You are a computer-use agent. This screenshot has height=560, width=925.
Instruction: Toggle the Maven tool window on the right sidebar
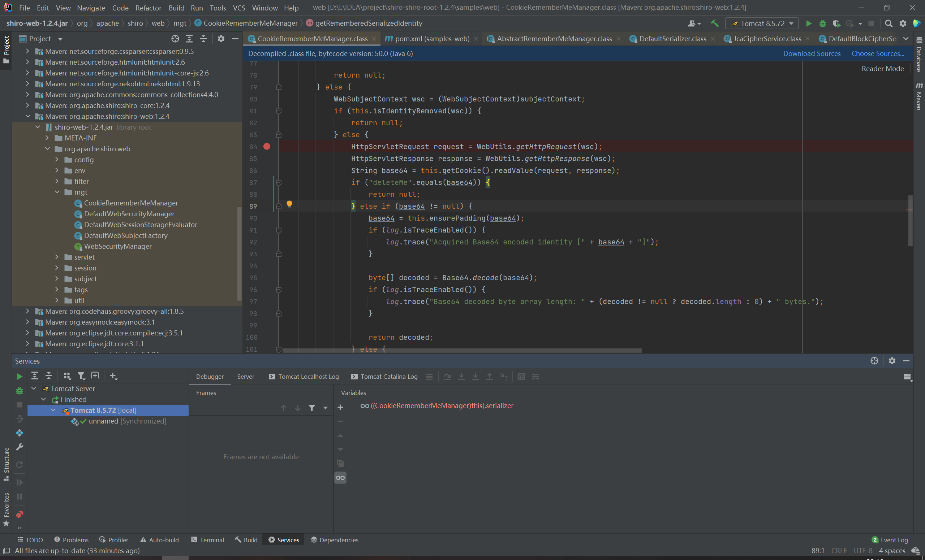(918, 97)
